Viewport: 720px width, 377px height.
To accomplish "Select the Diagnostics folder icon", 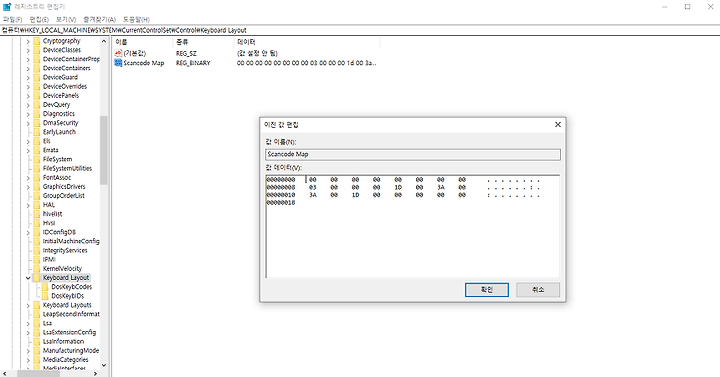I will pos(37,114).
